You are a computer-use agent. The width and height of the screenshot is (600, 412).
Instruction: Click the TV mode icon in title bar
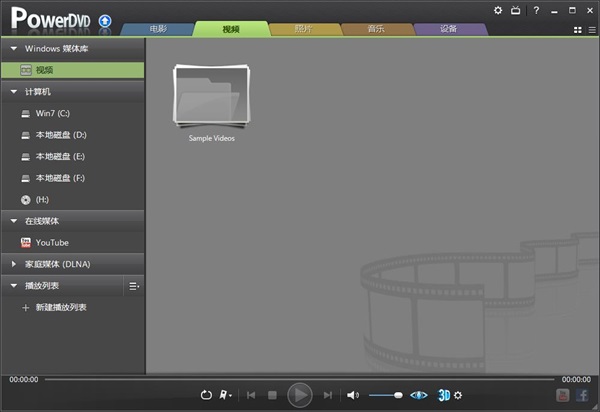click(515, 10)
